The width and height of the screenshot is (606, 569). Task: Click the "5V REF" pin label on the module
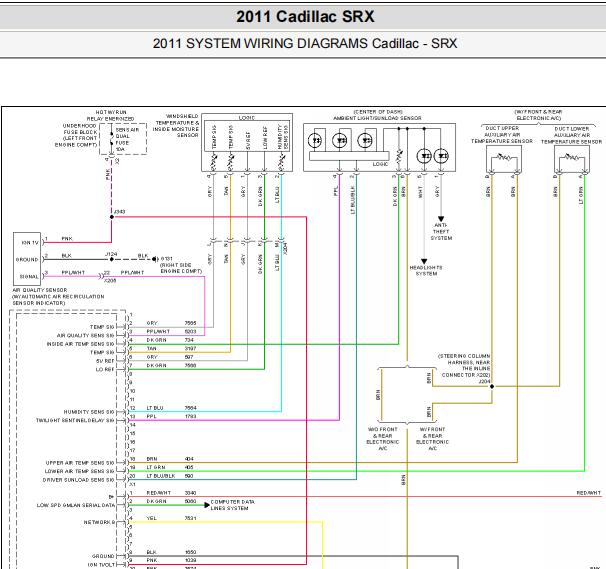point(105,361)
